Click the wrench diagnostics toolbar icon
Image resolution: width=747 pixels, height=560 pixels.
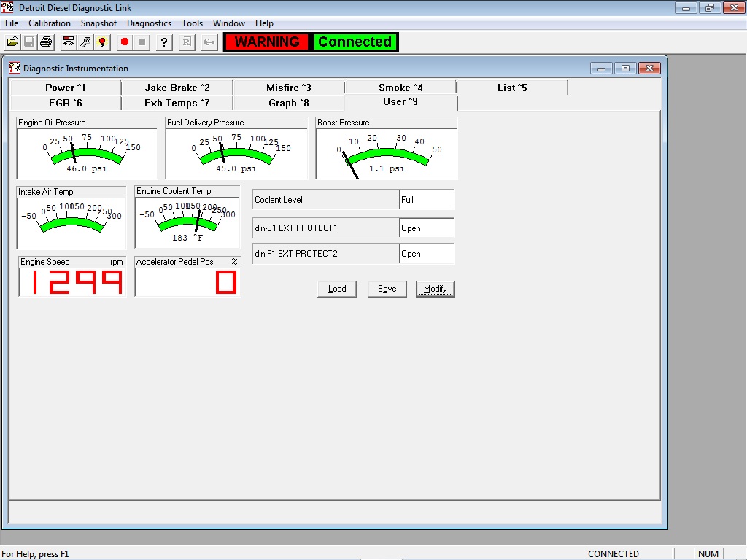pos(85,42)
